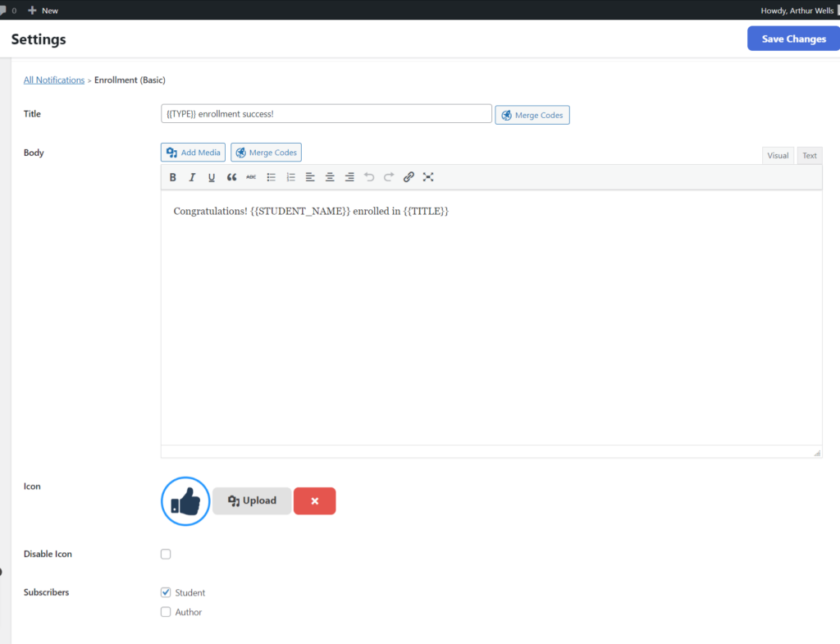
Task: Enable the Author subscriber checkbox
Action: 166,611
